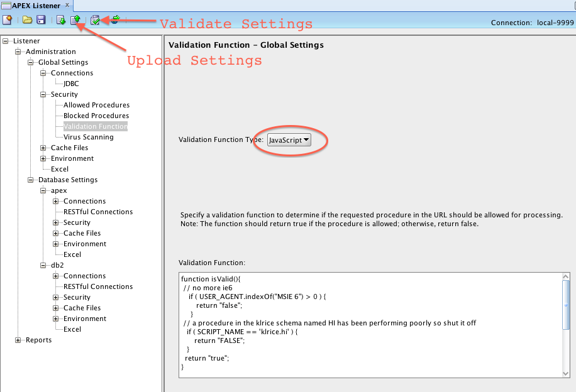This screenshot has height=392, width=576.
Task: Expand Security under apex
Action: [x=55, y=222]
